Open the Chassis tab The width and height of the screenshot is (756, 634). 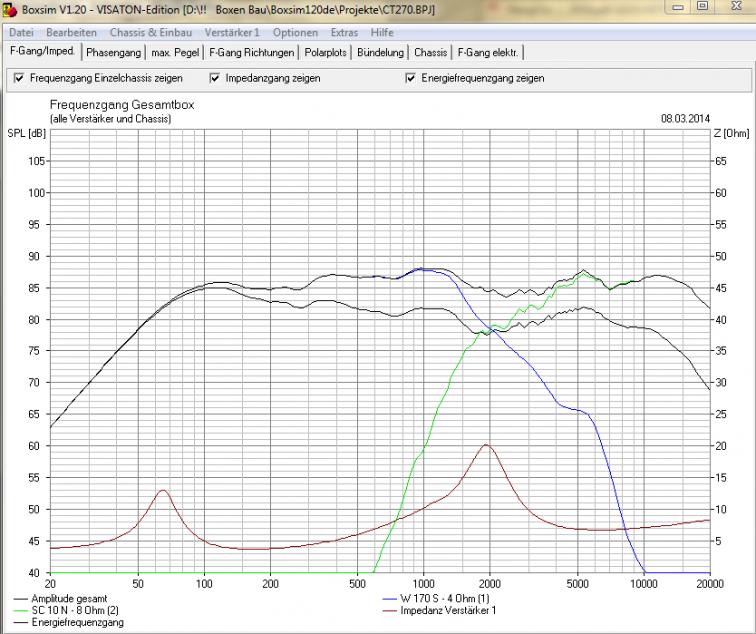click(x=430, y=52)
